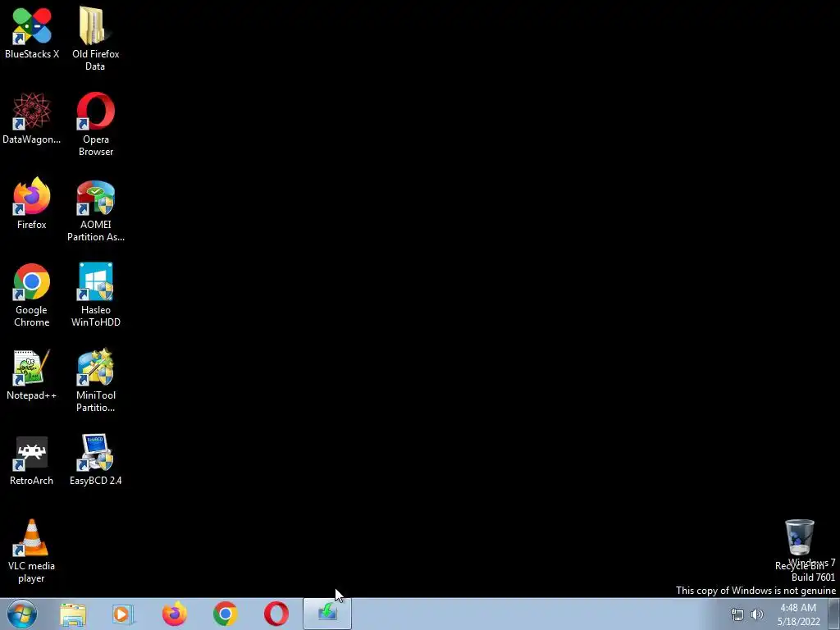
Task: Launch Firefox from the taskbar
Action: [x=175, y=614]
